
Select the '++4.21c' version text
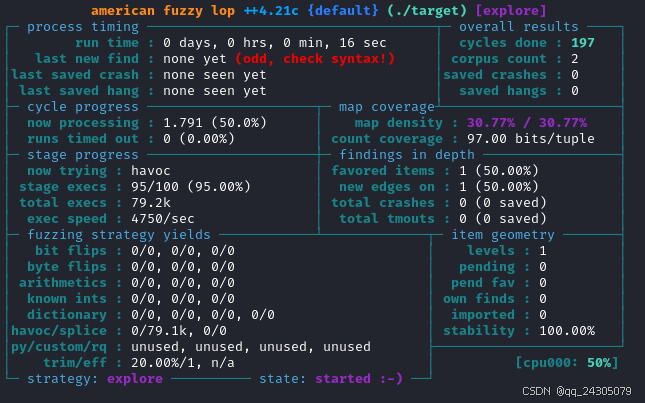coord(271,11)
